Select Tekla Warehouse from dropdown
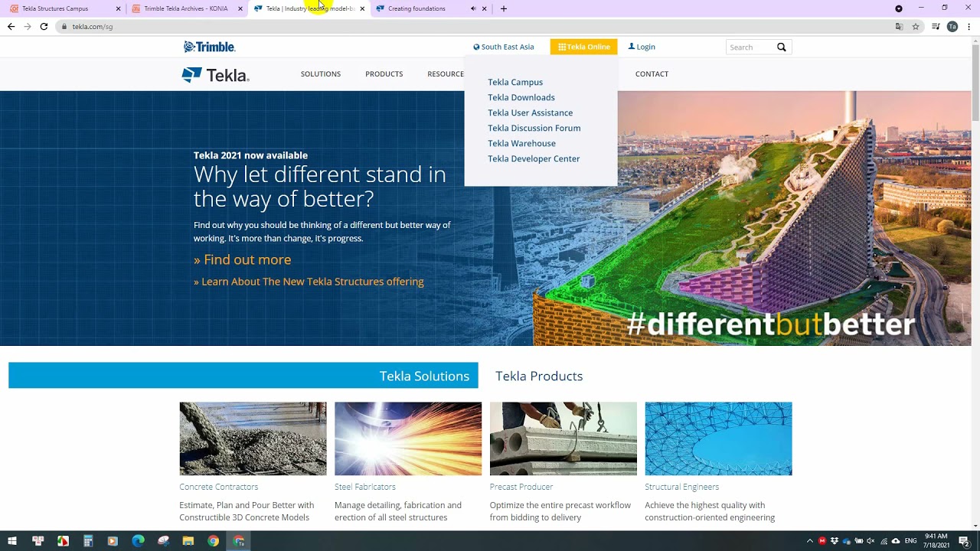This screenshot has height=551, width=980. (521, 143)
